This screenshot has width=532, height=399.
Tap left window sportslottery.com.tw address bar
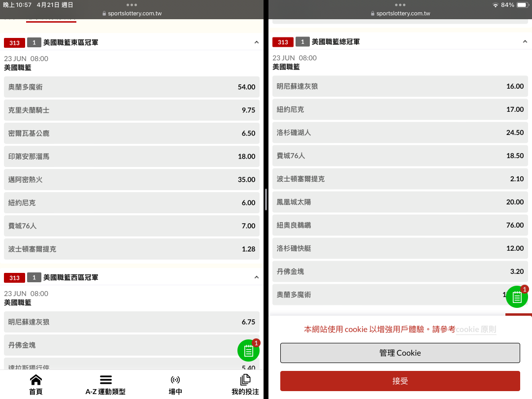(x=132, y=14)
